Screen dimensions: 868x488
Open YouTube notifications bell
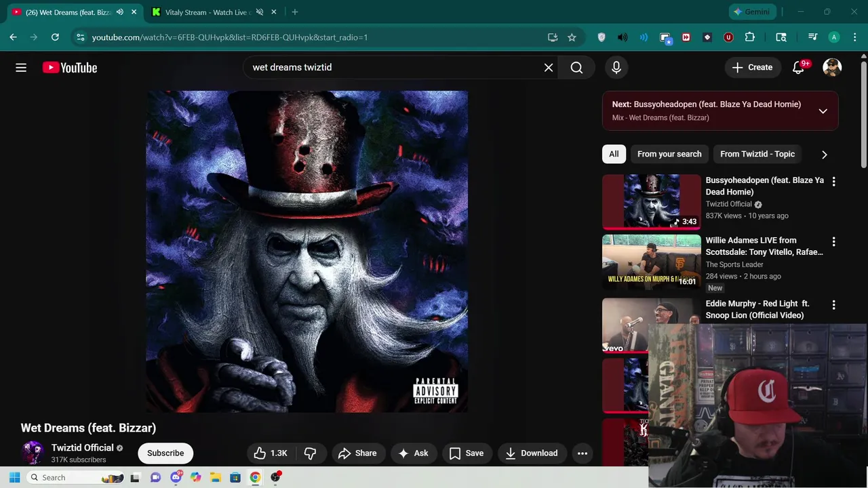799,68
